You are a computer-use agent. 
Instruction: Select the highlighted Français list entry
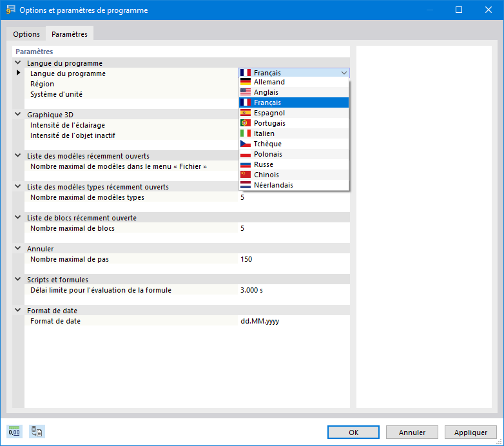(294, 102)
